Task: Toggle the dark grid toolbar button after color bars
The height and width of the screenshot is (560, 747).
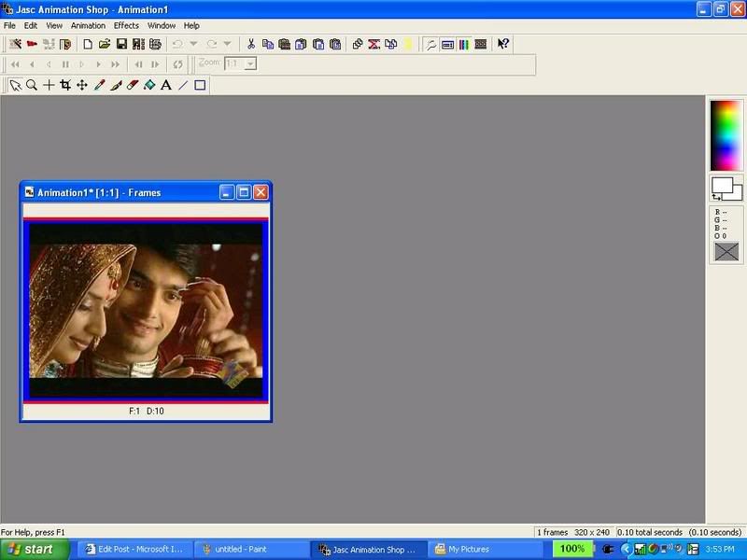Action: pyautogui.click(x=481, y=44)
